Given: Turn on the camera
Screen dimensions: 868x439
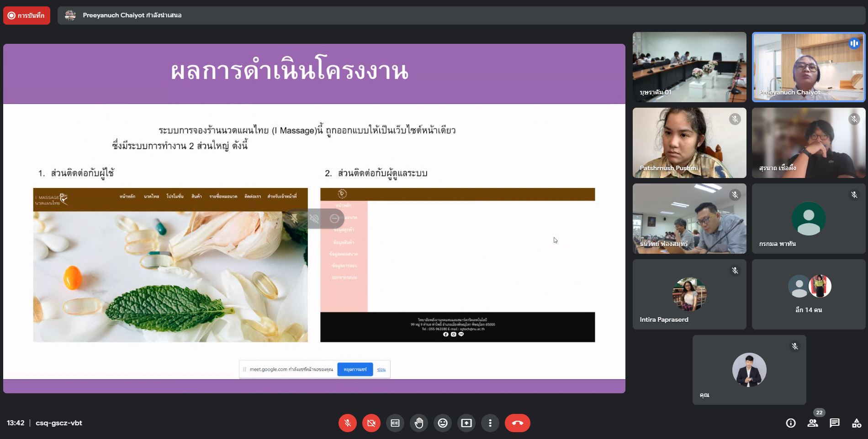Looking at the screenshot, I should point(371,423).
